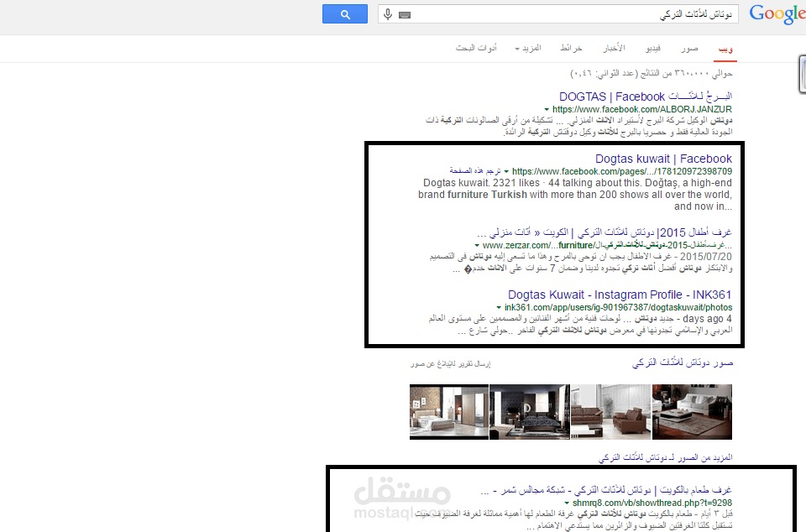Open صور دوتاش للأثاث التركي images heading

[x=682, y=363]
